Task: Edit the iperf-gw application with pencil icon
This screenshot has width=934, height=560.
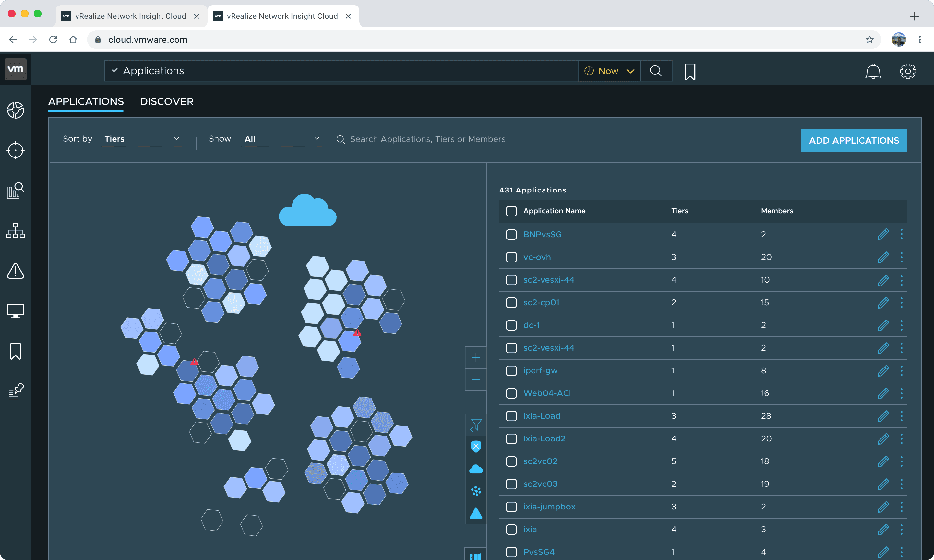Action: (x=883, y=370)
